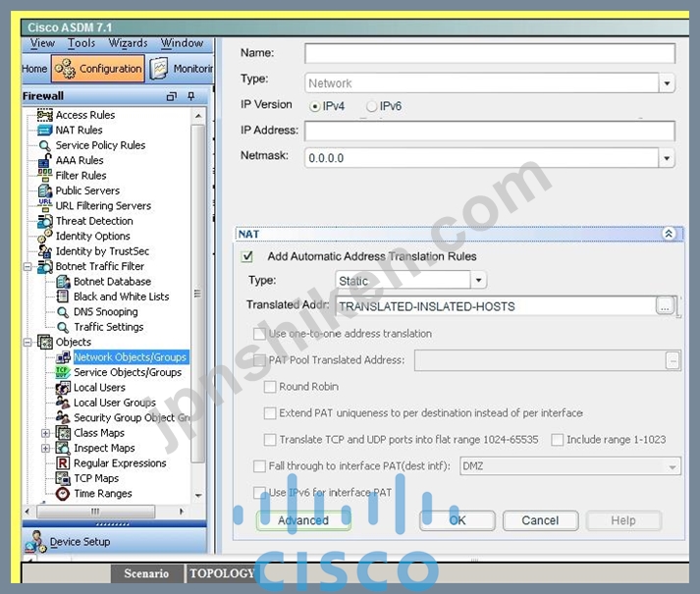This screenshot has height=594, width=700.
Task: Check Translate TCP and UDP ports flat range
Action: coord(270,440)
